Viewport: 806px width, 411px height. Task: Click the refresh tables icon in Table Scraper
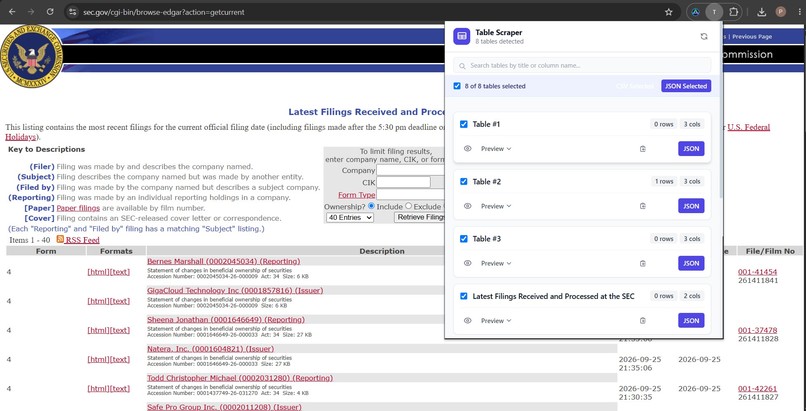tap(704, 36)
